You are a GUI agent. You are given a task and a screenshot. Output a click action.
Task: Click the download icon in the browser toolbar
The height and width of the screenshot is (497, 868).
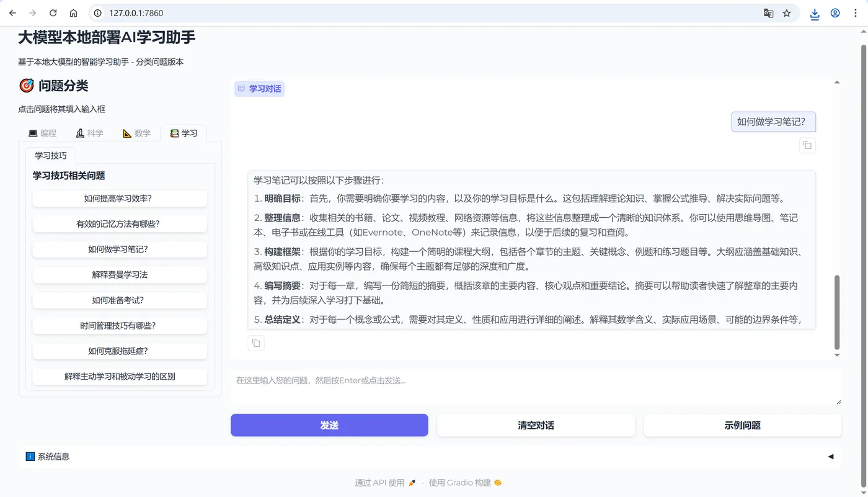814,12
